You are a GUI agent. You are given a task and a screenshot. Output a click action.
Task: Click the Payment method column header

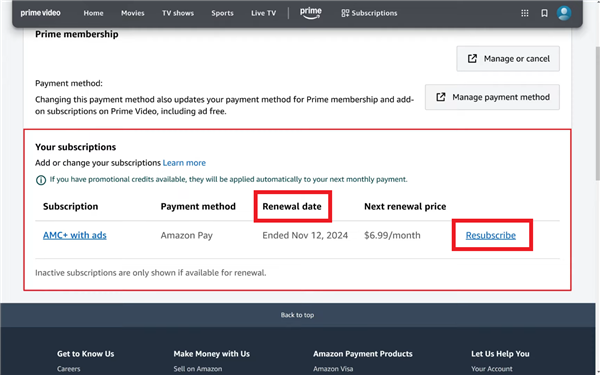pos(198,206)
